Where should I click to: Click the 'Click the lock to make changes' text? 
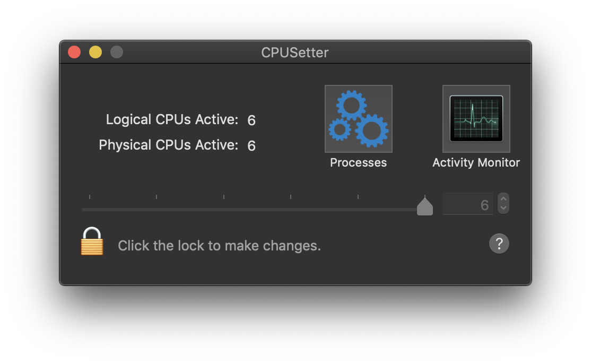[x=219, y=246]
